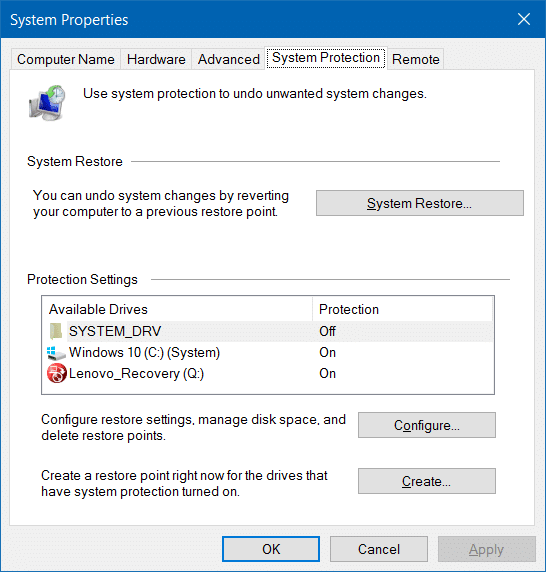Go to the Advanced tab
546x572 pixels.
point(229,59)
